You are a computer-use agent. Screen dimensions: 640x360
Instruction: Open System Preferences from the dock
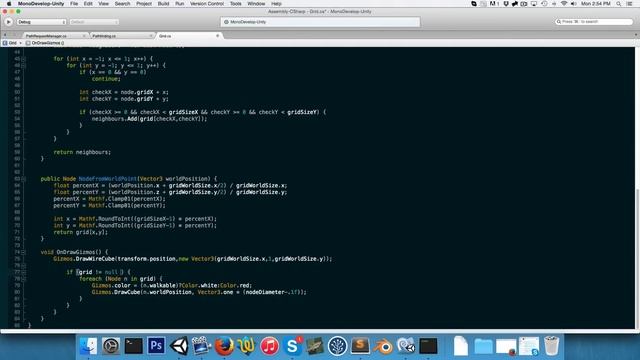[111, 346]
